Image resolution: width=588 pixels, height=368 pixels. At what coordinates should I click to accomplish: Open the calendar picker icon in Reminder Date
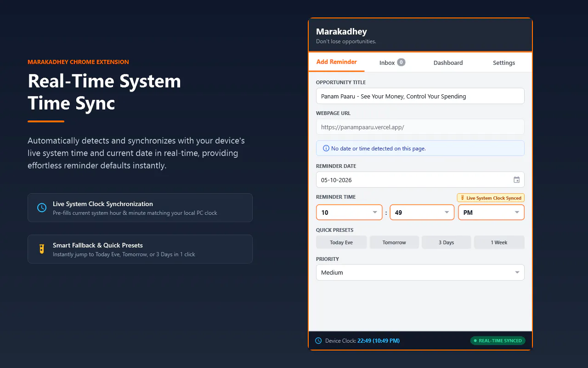(517, 180)
